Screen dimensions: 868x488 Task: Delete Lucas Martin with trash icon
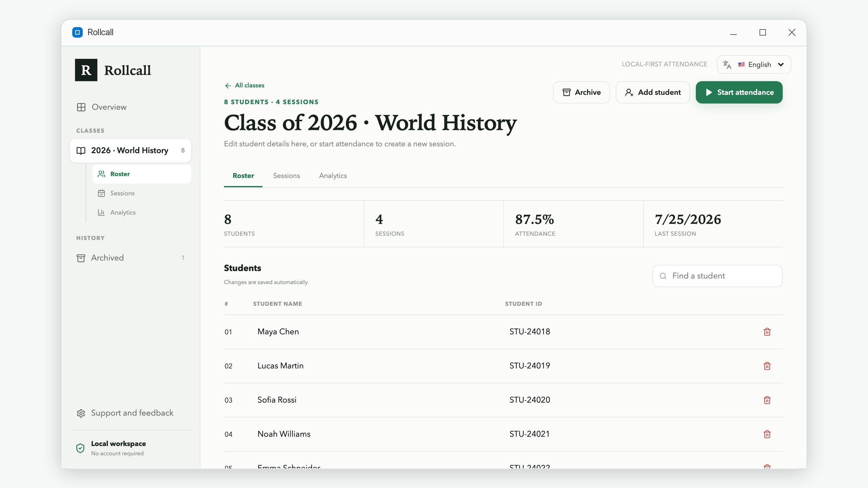point(767,366)
